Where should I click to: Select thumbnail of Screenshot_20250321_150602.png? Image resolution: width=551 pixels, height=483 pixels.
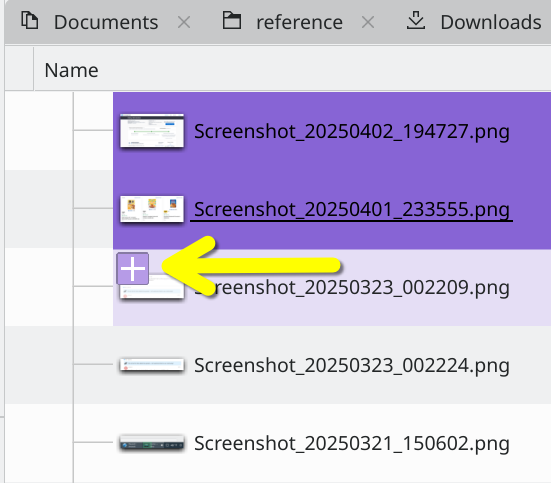pyautogui.click(x=152, y=443)
